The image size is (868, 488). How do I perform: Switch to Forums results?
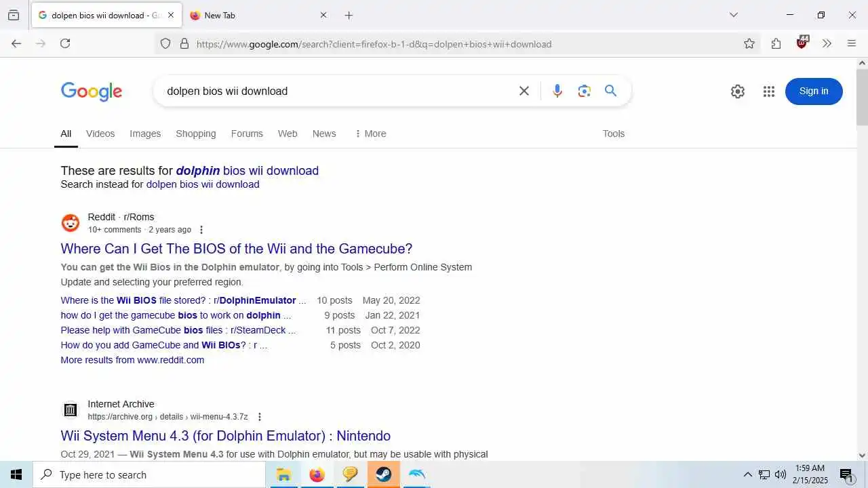pyautogui.click(x=247, y=134)
